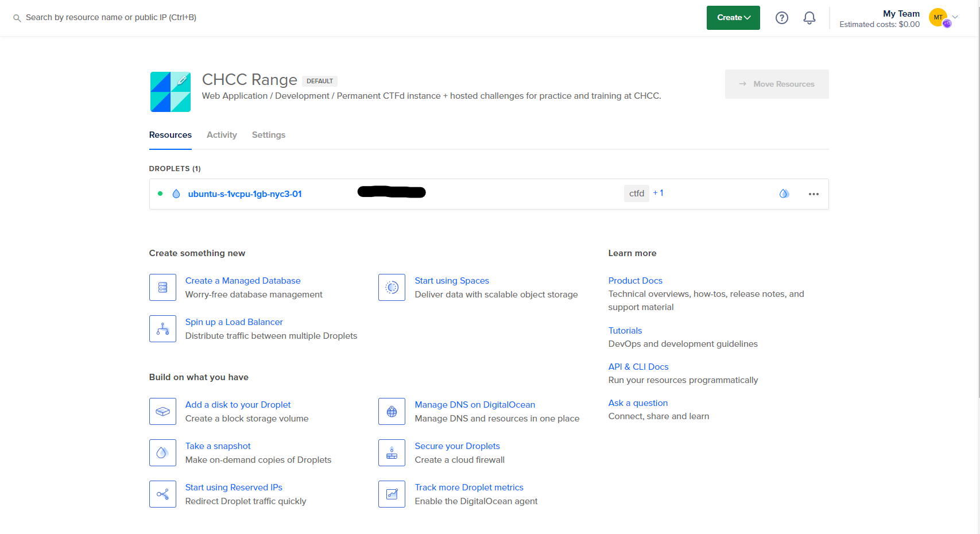
Task: Click the DEFAULT project badge
Action: [320, 81]
